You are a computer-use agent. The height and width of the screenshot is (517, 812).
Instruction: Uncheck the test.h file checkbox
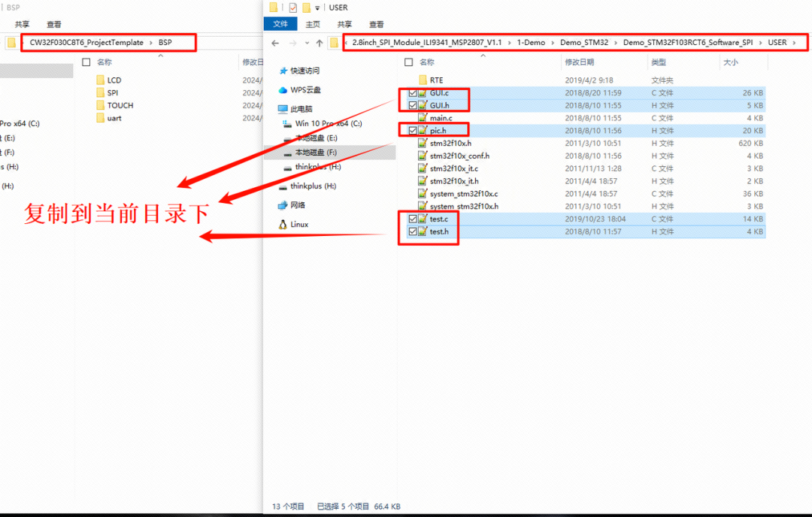[x=412, y=231]
